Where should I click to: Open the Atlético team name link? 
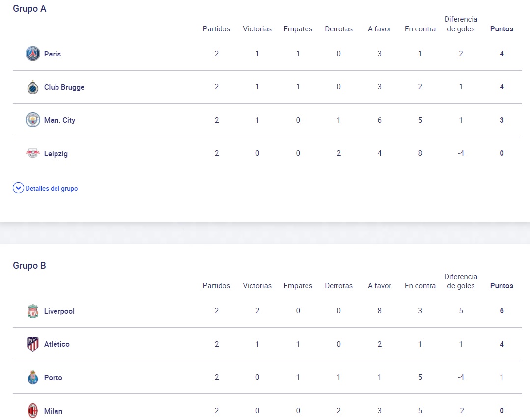coord(57,344)
